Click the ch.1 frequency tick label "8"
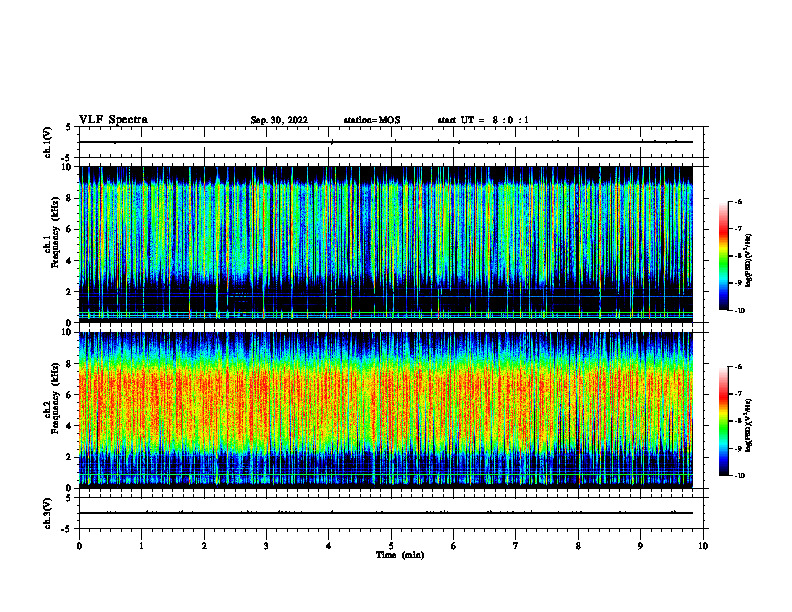 pyautogui.click(x=70, y=198)
